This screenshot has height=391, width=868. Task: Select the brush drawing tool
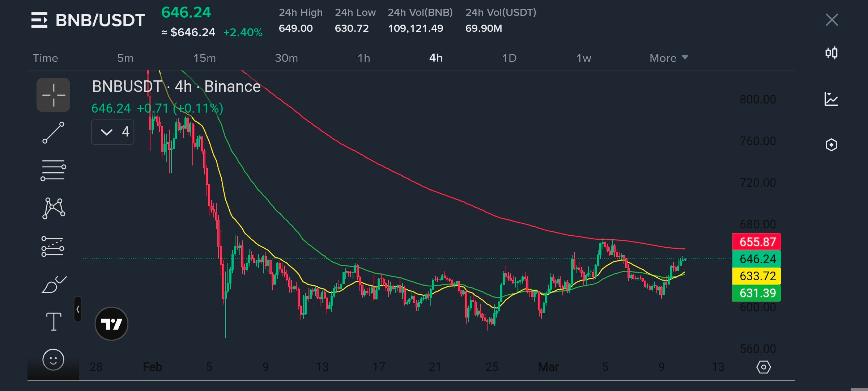pyautogui.click(x=54, y=285)
